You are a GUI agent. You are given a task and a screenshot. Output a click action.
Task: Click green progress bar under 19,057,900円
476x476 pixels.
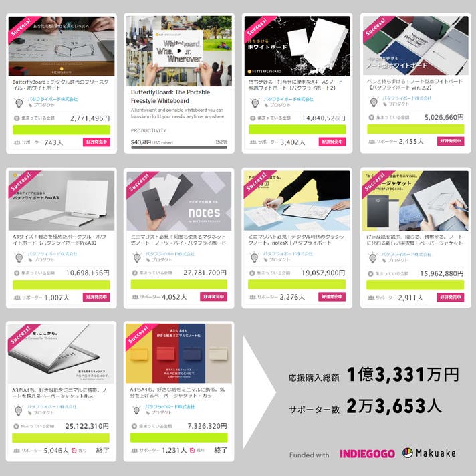click(x=297, y=284)
